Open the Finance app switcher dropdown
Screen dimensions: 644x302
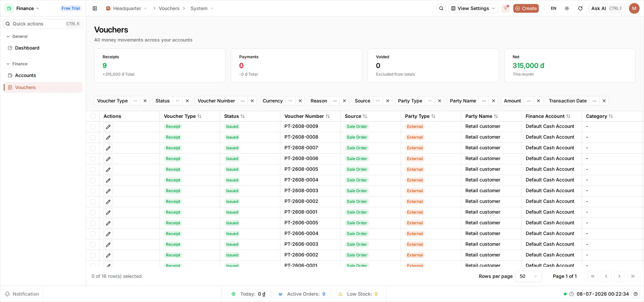click(x=23, y=8)
